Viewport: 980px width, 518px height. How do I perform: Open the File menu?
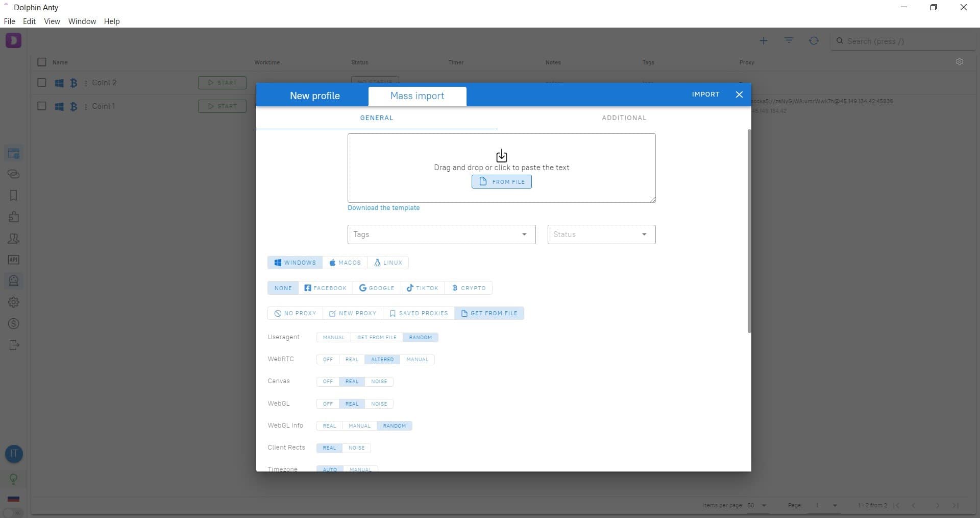click(10, 21)
